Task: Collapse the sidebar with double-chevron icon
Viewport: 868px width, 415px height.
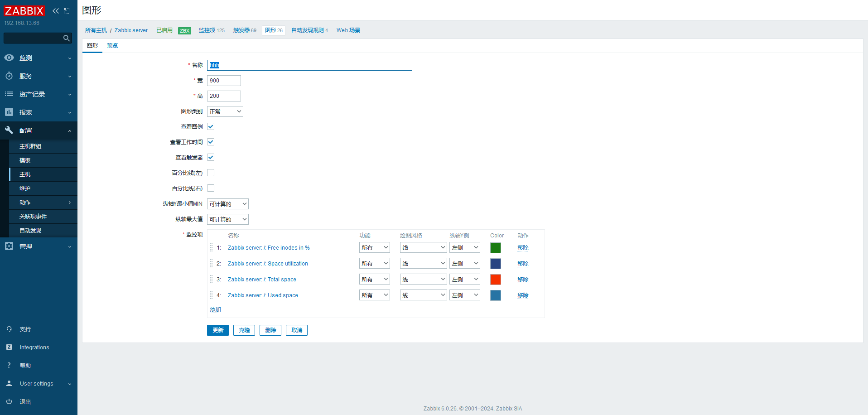Action: pyautogui.click(x=55, y=11)
